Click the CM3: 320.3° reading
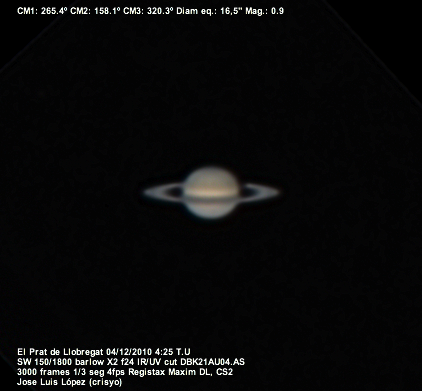422x391 pixels. [148, 11]
